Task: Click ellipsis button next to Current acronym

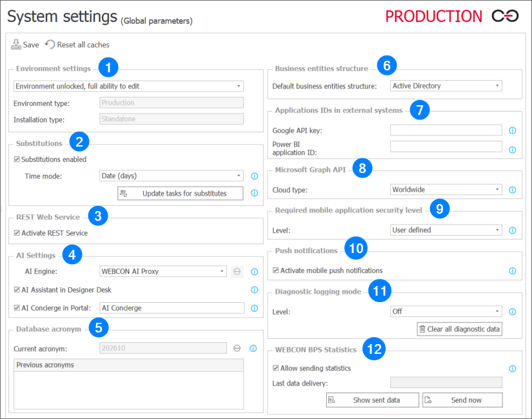Action: point(237,348)
